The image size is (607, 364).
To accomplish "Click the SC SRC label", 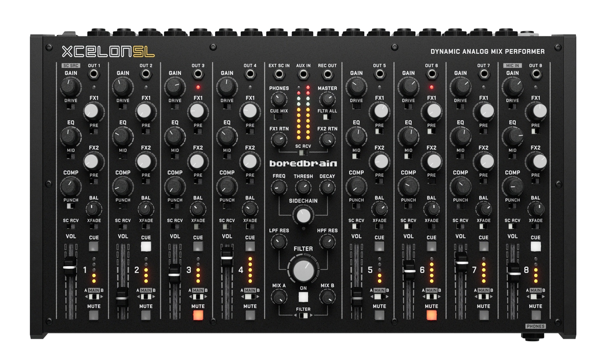I will pos(71,65).
